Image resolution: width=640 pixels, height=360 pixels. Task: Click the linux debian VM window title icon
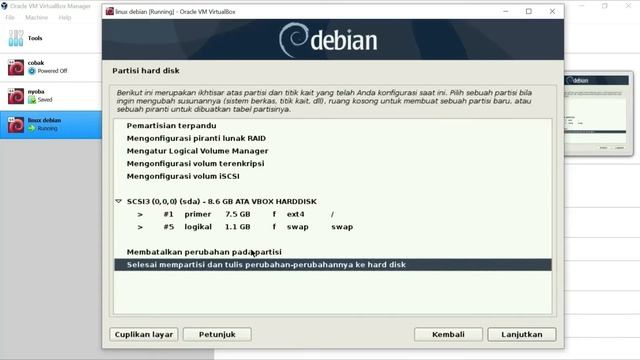[109, 11]
